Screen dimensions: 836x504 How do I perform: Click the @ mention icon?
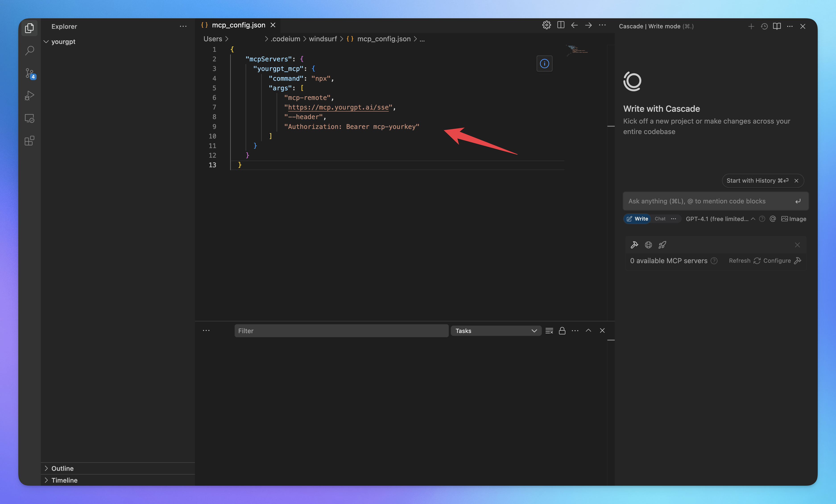[773, 219]
